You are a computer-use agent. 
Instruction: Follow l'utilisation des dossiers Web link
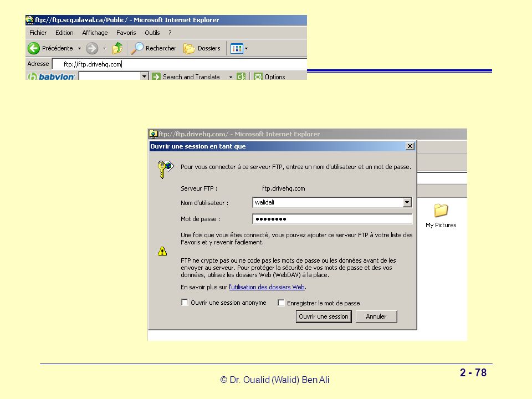(x=267, y=287)
